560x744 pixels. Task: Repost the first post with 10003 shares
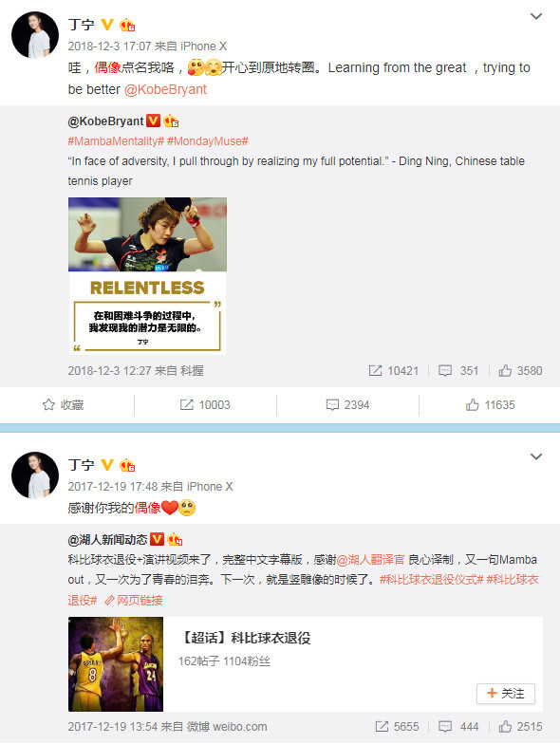pyautogui.click(x=205, y=404)
